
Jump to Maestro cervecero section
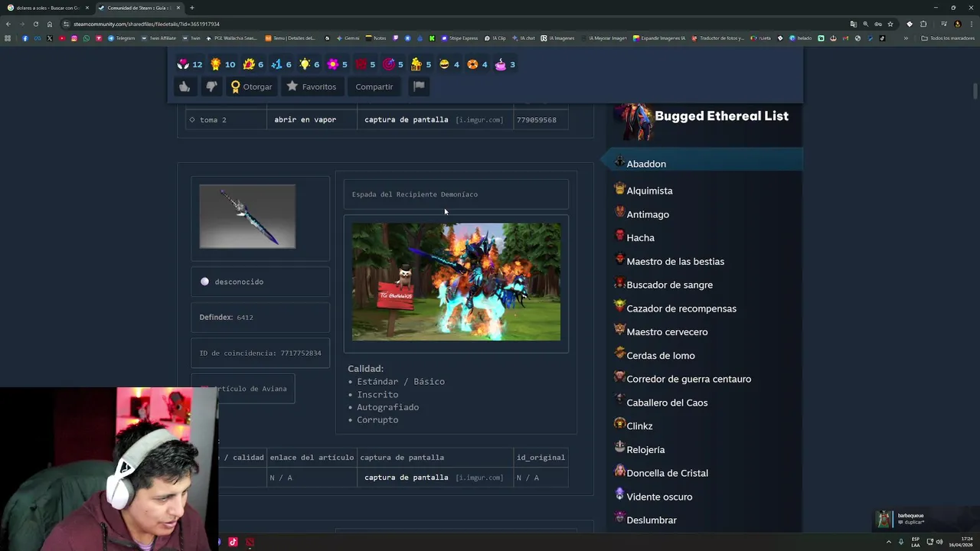[x=667, y=332]
